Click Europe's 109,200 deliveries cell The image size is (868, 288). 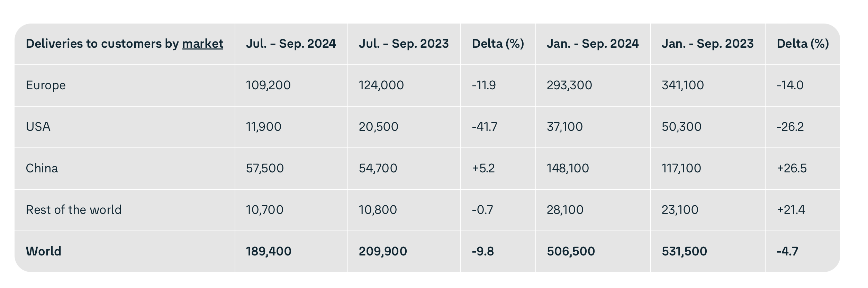[x=268, y=85]
